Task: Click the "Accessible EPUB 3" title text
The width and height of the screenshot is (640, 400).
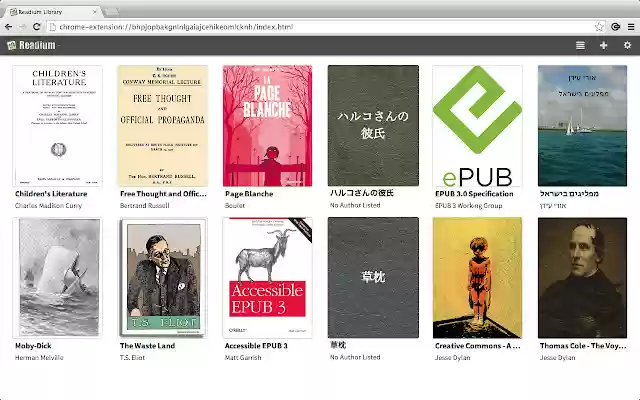Action: pyautogui.click(x=256, y=346)
